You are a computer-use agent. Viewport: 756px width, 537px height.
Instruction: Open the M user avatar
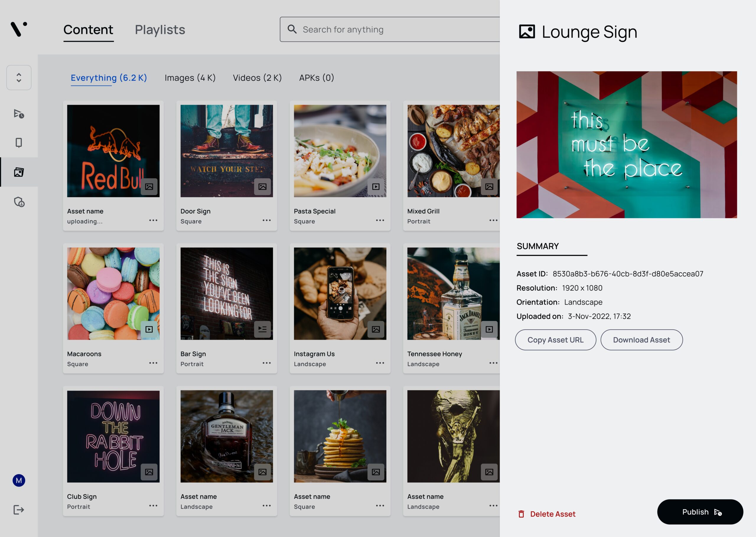19,480
